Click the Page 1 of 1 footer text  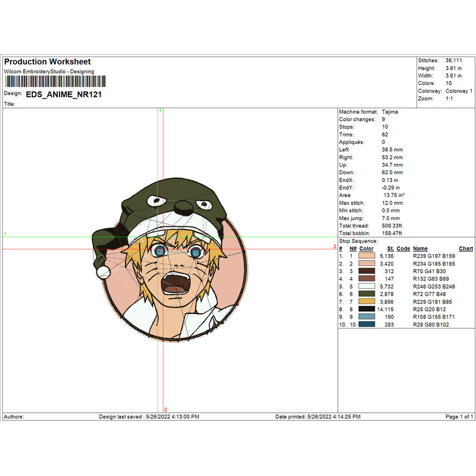tap(459, 417)
